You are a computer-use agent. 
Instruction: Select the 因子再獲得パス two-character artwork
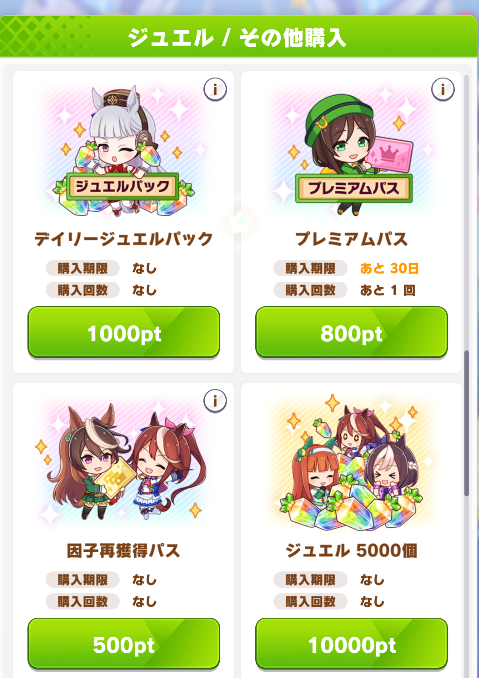point(123,462)
